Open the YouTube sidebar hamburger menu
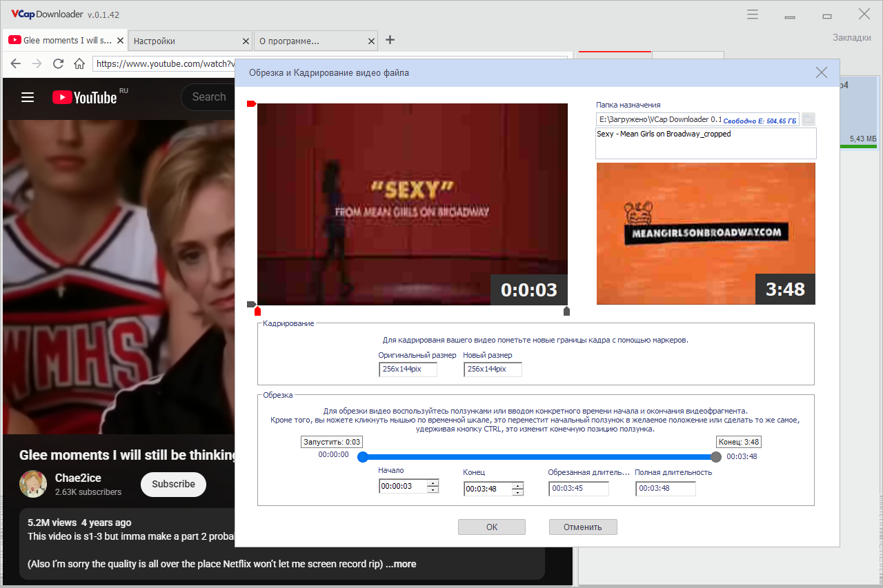 pyautogui.click(x=28, y=97)
